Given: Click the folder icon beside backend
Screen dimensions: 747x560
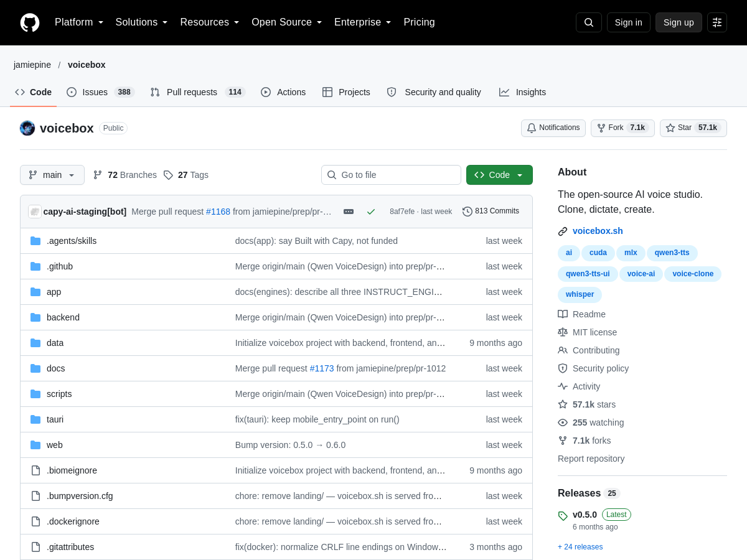Looking at the screenshot, I should (x=35, y=317).
